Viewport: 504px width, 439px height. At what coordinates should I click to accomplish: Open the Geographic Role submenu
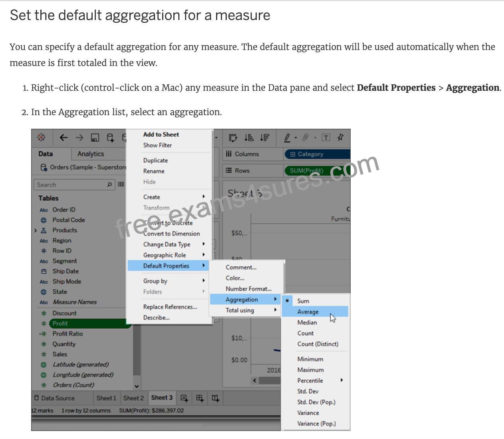(x=168, y=255)
